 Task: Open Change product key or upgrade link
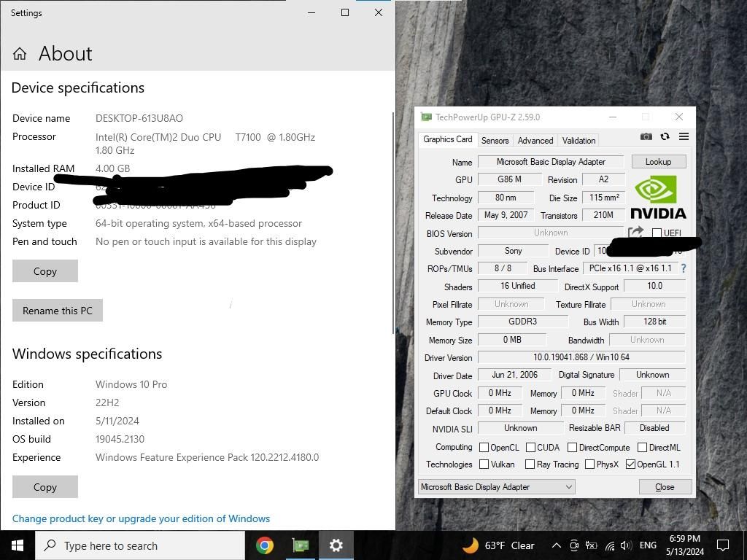[x=141, y=518]
